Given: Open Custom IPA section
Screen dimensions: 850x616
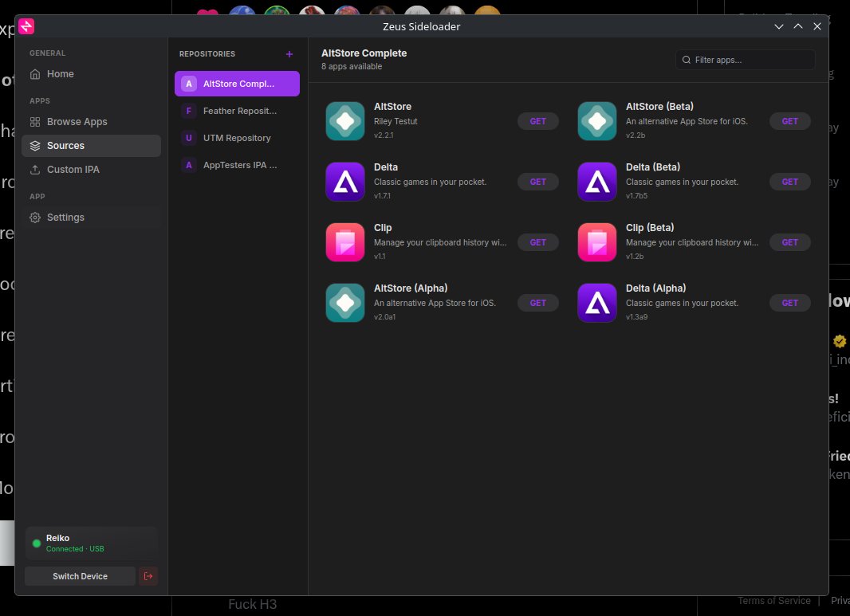Looking at the screenshot, I should point(91,170).
